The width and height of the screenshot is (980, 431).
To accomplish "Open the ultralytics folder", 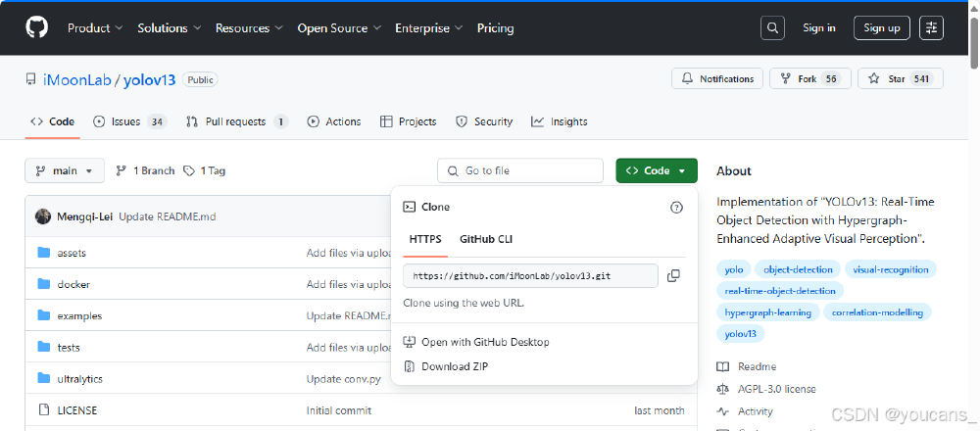I will 79,379.
